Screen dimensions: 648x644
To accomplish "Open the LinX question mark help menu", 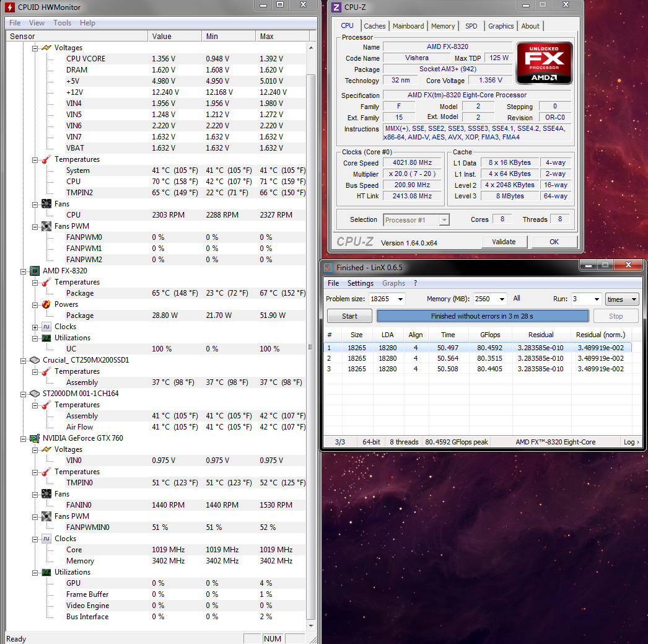I will tap(415, 283).
